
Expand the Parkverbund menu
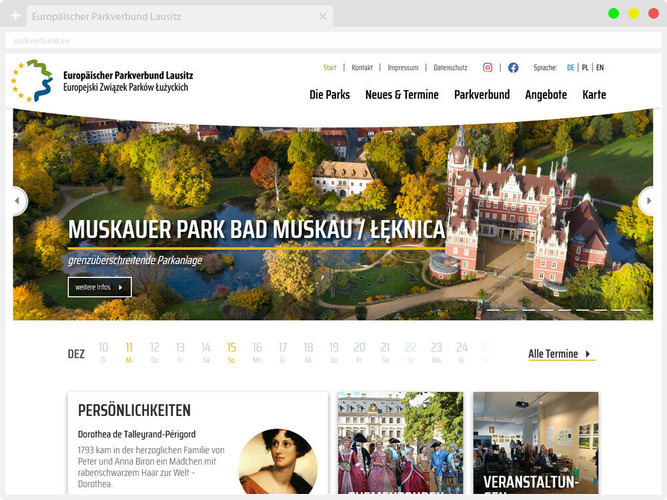pos(482,95)
